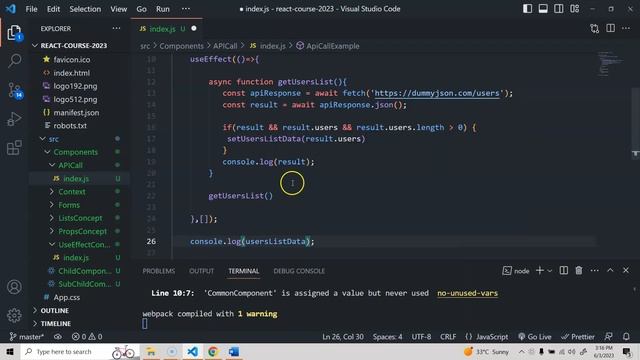Open the Manage gear icon
Viewport: 640px width, 360px height.
(x=14, y=315)
